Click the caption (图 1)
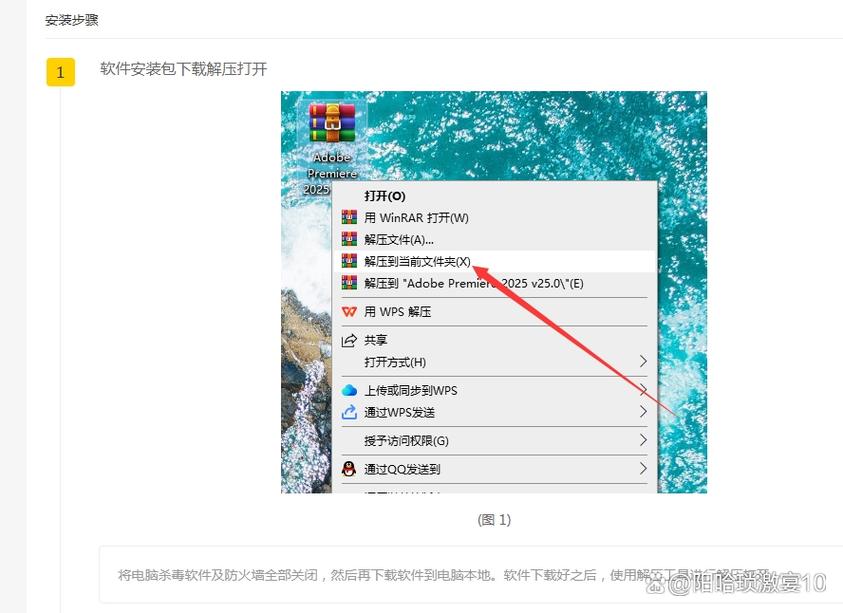Image resolution: width=843 pixels, height=613 pixels. coord(494,520)
